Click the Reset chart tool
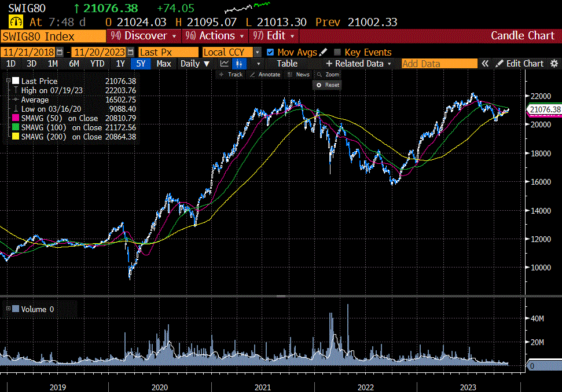Viewport: 562px width, 392px height. tap(328, 85)
